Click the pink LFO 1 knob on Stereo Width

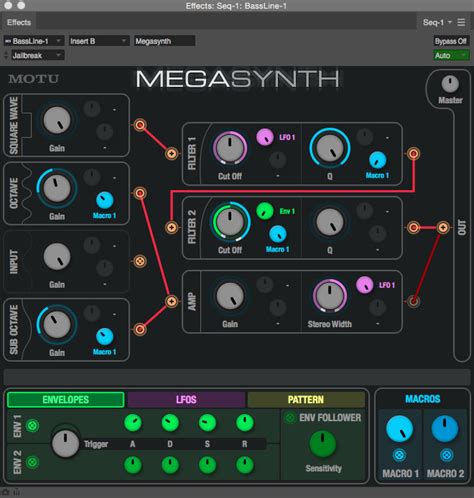tap(365, 285)
